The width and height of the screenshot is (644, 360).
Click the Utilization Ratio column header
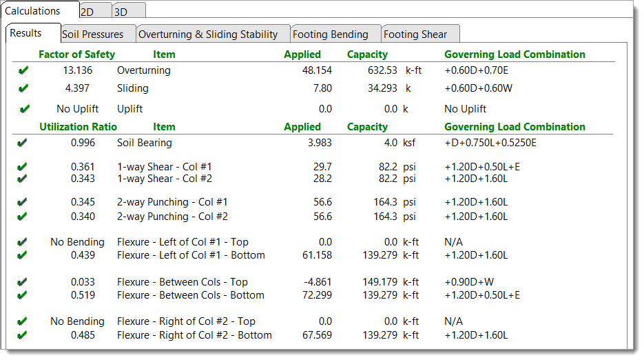pos(78,127)
